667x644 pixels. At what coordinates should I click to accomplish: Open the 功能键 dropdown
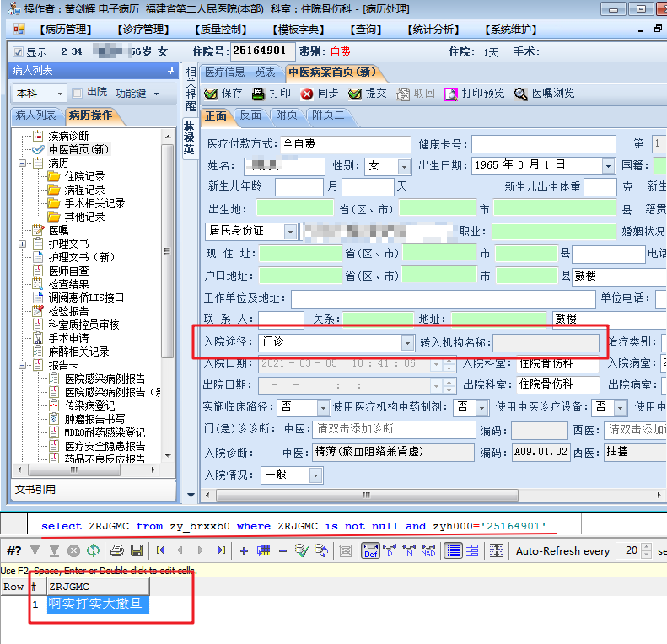pyautogui.click(x=157, y=94)
